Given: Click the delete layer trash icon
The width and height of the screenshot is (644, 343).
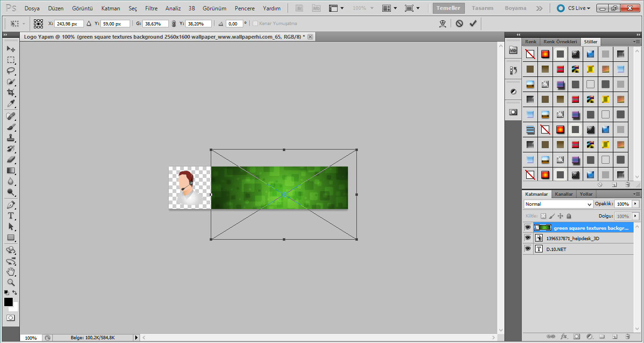Looking at the screenshot, I should [627, 336].
